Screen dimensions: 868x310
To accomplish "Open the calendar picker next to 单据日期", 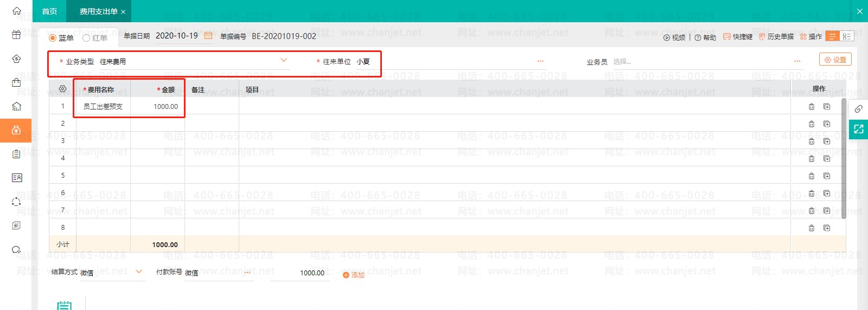I will pyautogui.click(x=208, y=36).
